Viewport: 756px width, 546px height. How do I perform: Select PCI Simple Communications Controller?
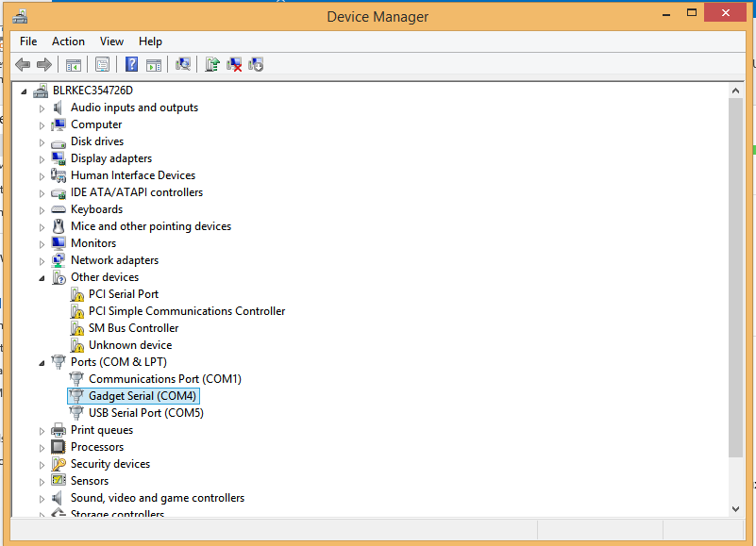point(187,311)
